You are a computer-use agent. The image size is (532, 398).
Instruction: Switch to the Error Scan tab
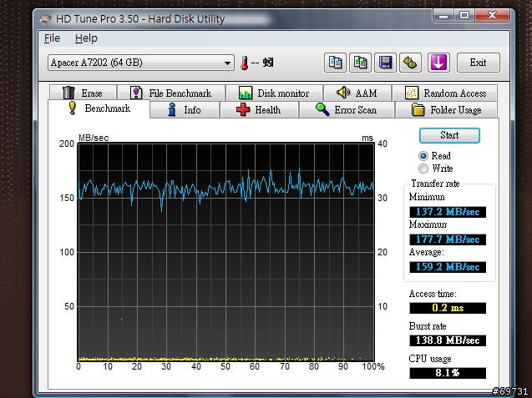(x=347, y=110)
